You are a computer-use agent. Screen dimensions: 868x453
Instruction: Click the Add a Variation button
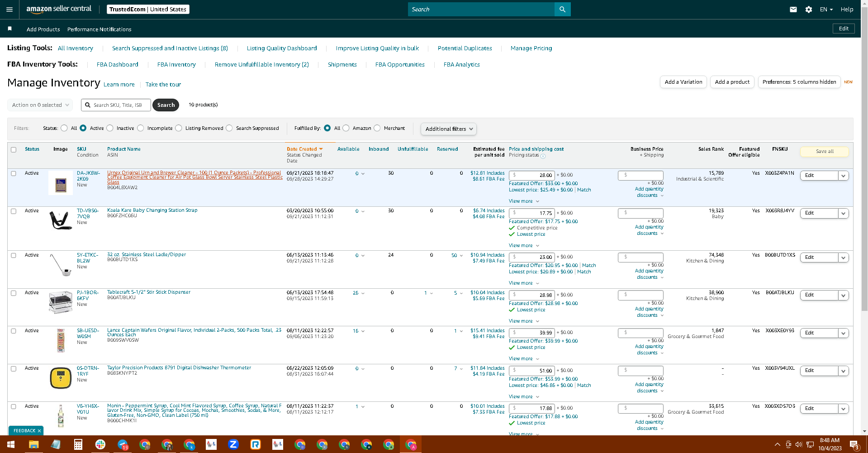pos(683,82)
